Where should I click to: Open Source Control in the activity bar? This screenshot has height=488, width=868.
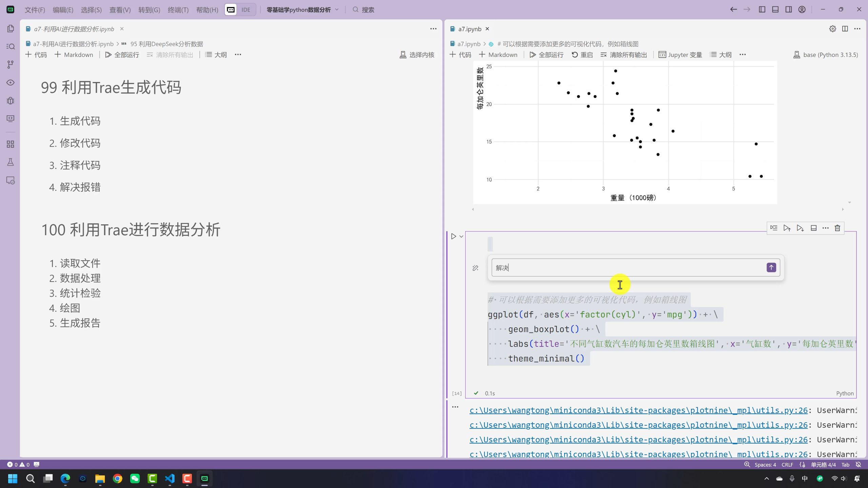pyautogui.click(x=11, y=64)
